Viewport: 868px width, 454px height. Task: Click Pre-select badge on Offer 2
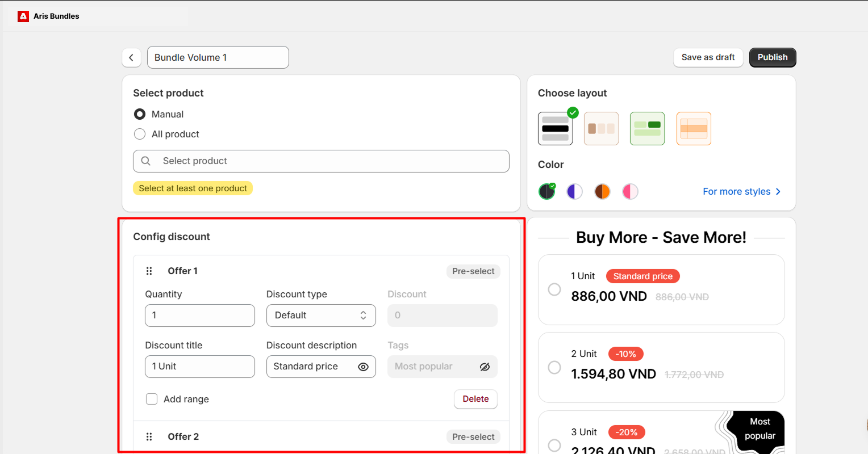pos(473,437)
